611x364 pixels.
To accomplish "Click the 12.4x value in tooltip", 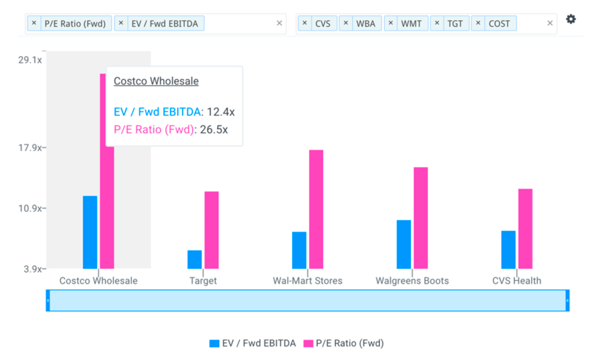I will coord(221,112).
